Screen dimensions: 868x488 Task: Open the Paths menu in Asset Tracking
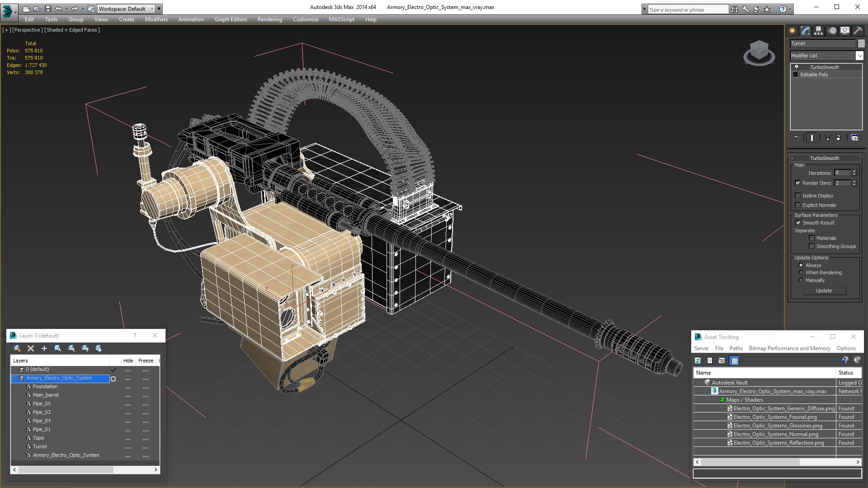(x=736, y=348)
